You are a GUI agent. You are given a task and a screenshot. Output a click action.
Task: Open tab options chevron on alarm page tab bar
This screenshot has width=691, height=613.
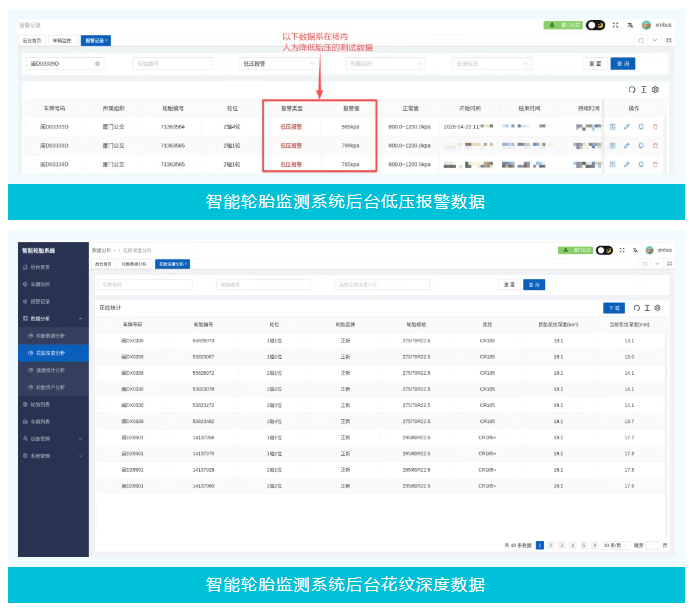(655, 41)
